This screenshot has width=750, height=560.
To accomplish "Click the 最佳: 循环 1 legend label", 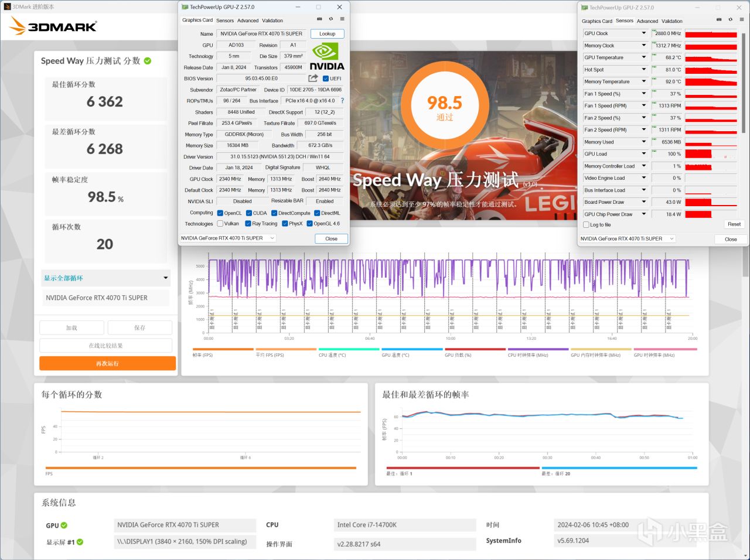I will (x=399, y=474).
